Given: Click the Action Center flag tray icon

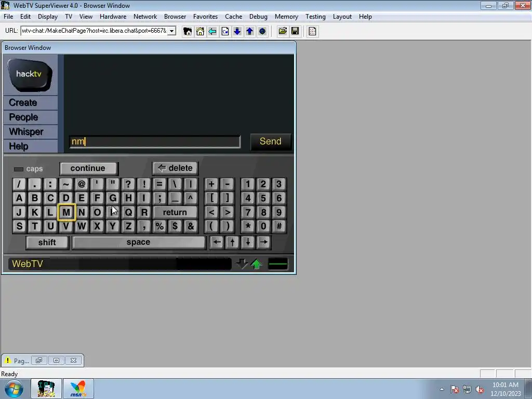Looking at the screenshot, I should (x=455, y=389).
